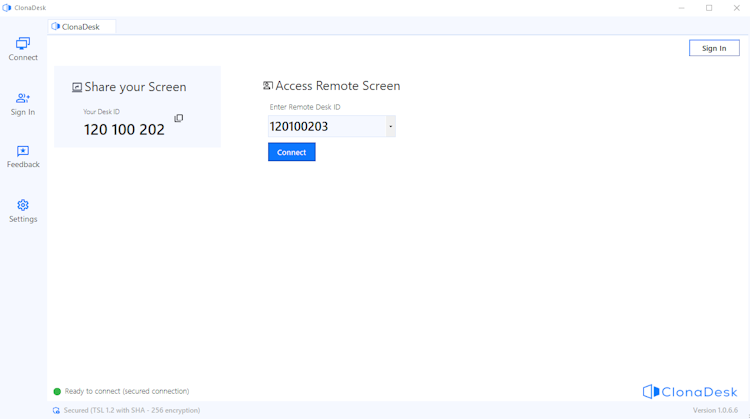
Task: Click the Enter Remote Desk ID label
Action: click(305, 107)
